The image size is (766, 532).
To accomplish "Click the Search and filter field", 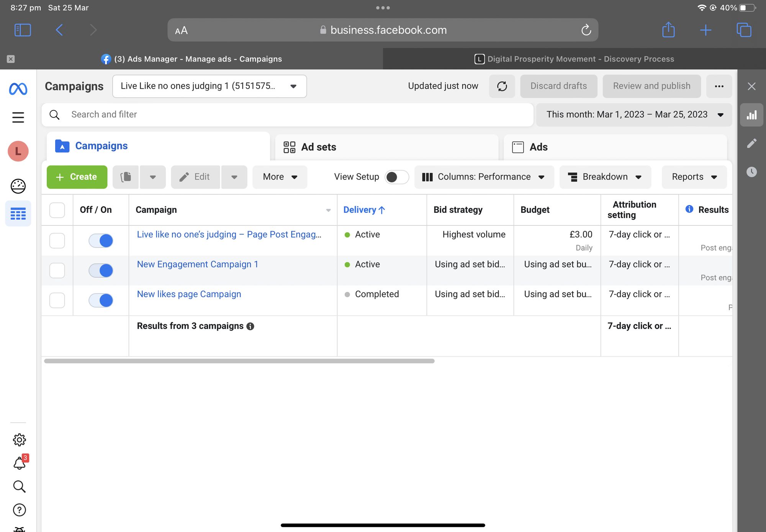I will (288, 115).
